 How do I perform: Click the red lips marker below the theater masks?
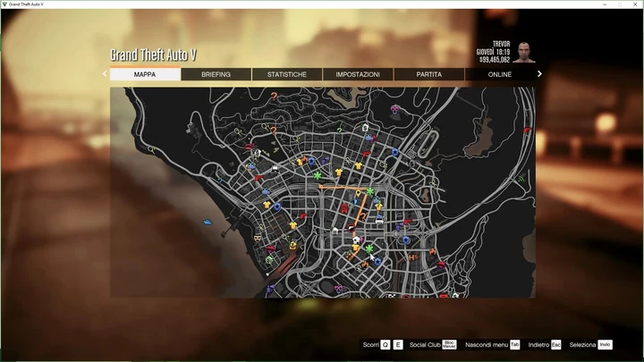(x=270, y=249)
